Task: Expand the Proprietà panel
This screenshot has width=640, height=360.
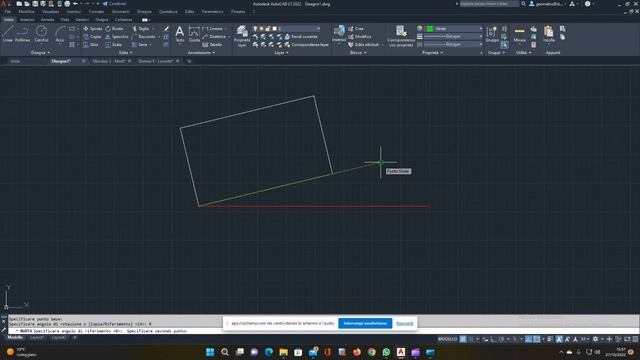Action: (432, 53)
